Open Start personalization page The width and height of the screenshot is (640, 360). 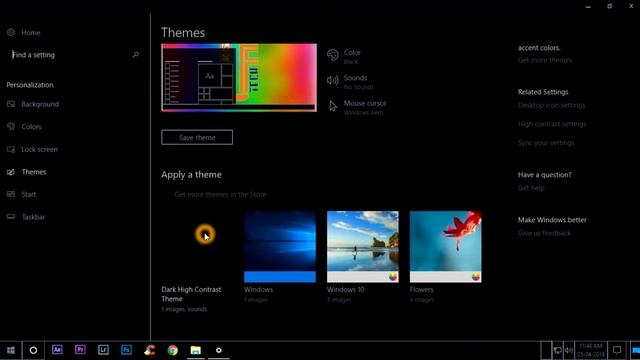22,194
